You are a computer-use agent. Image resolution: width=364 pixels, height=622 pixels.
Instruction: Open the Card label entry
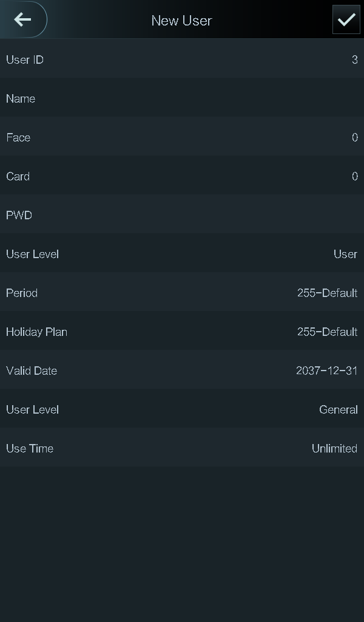point(18,176)
